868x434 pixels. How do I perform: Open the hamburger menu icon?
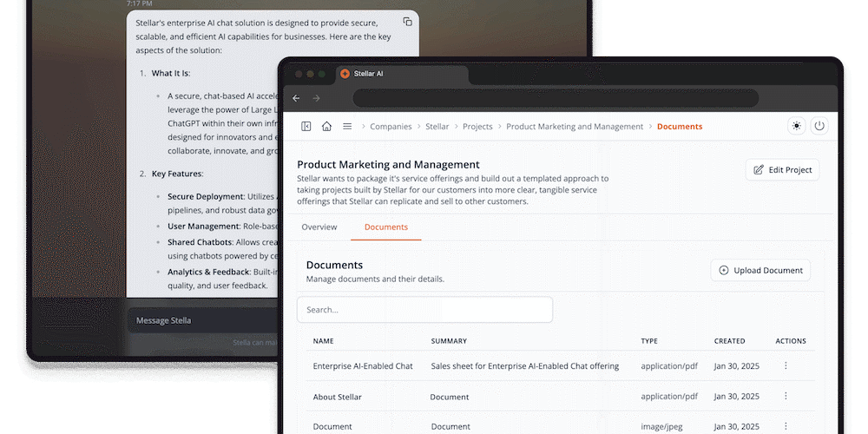pyautogui.click(x=347, y=126)
